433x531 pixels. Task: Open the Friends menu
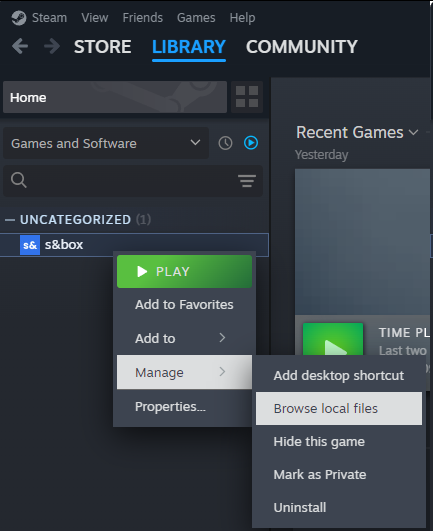[x=143, y=18]
